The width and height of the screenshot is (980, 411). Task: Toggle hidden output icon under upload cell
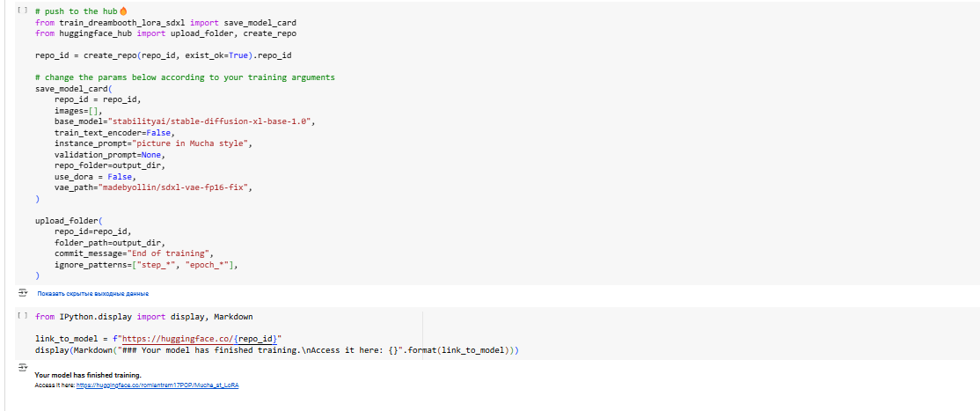[x=24, y=292]
